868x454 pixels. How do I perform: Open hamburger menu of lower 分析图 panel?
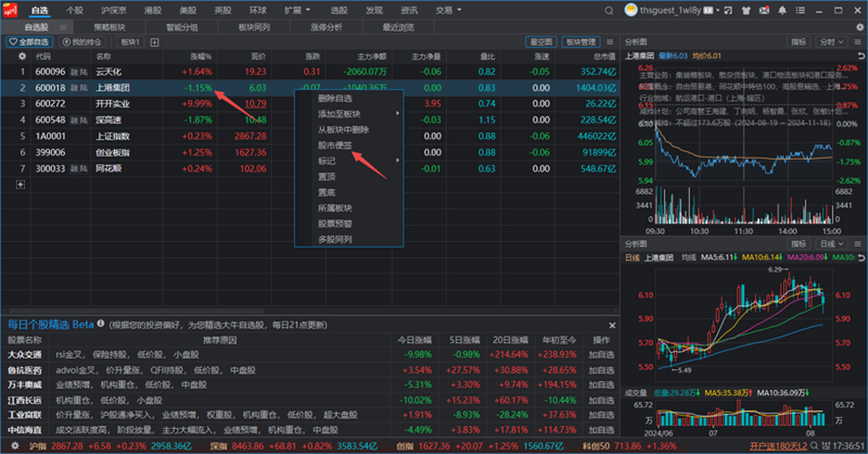coord(858,244)
